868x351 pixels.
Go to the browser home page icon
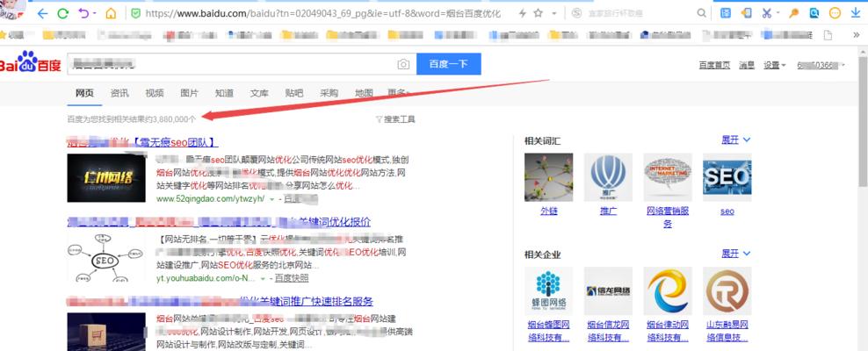point(112,13)
